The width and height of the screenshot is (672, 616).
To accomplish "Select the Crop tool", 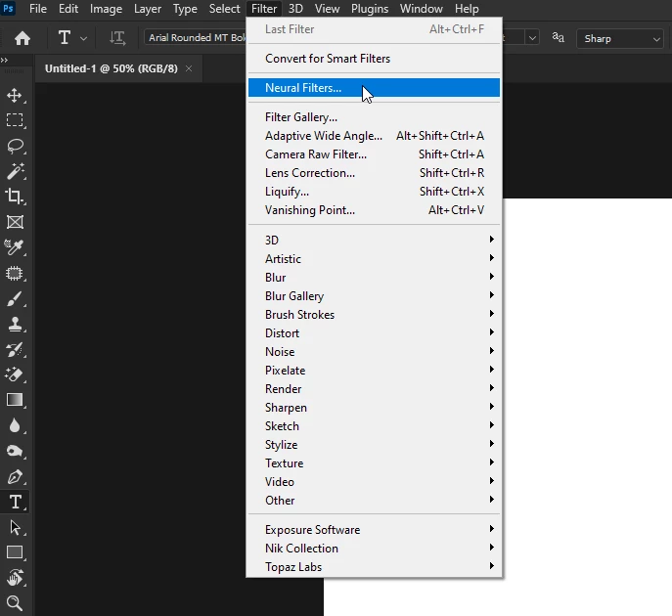I will pyautogui.click(x=15, y=197).
